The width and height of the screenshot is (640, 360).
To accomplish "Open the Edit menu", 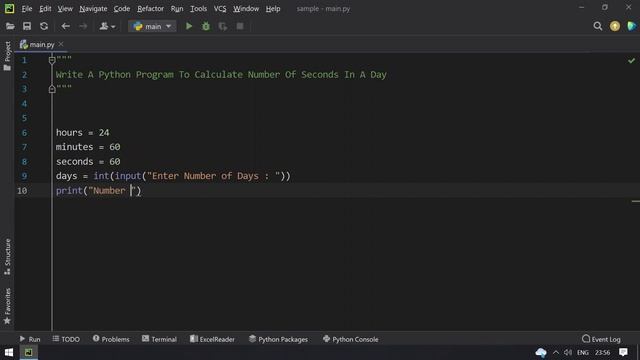I will click(x=45, y=9).
